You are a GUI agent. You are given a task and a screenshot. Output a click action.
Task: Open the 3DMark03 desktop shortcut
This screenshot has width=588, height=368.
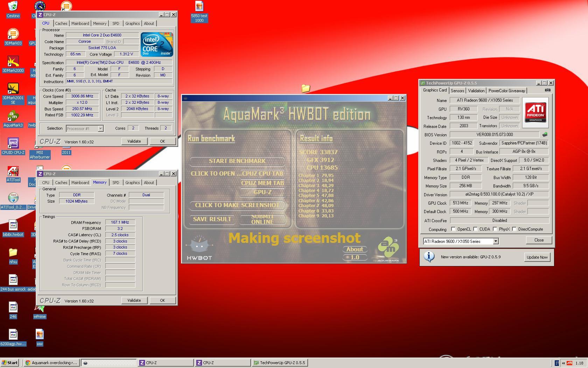coord(13,34)
